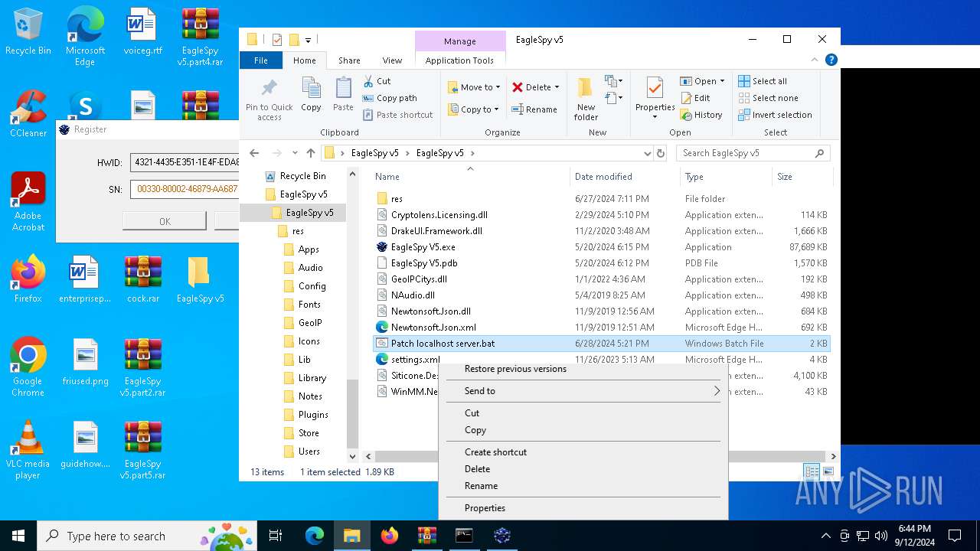The width and height of the screenshot is (980, 551).
Task: Click the History ribbon item
Action: [701, 115]
